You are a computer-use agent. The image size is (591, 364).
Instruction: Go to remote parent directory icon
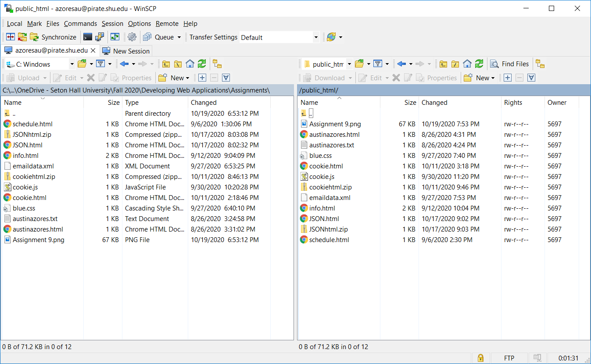click(x=444, y=64)
